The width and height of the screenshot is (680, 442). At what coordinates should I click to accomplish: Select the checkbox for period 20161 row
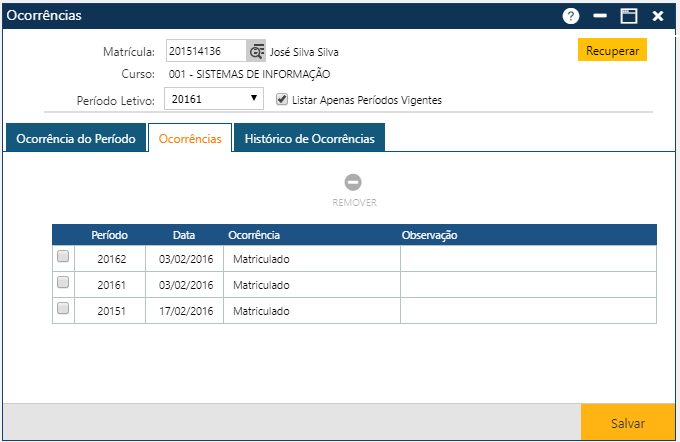[63, 283]
